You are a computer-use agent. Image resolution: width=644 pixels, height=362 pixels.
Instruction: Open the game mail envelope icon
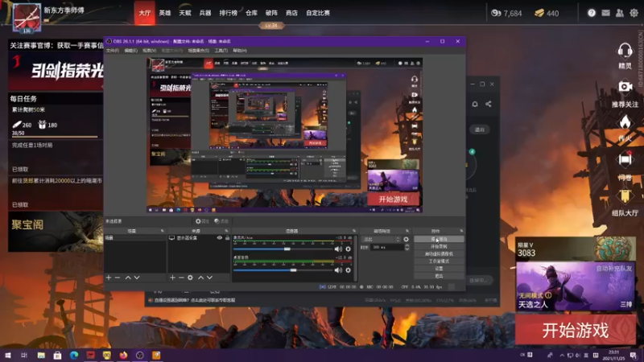[x=606, y=13]
